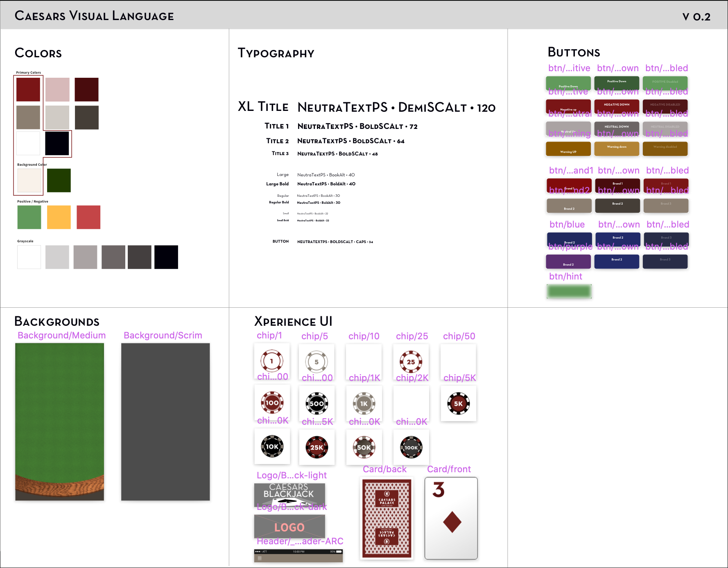Pick the black grayscale swatch
The image size is (728, 568).
[166, 257]
